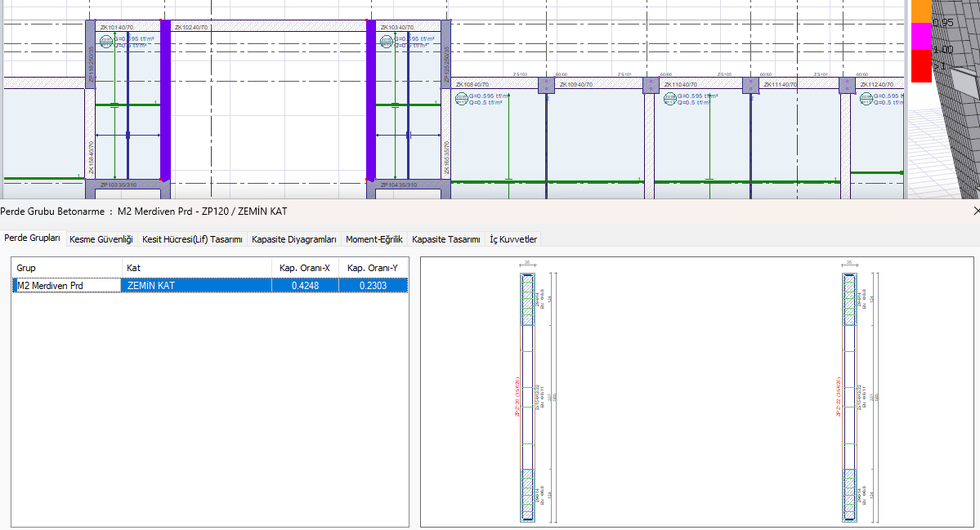
Task: Sort by the Kat column header
Action: pos(197,268)
